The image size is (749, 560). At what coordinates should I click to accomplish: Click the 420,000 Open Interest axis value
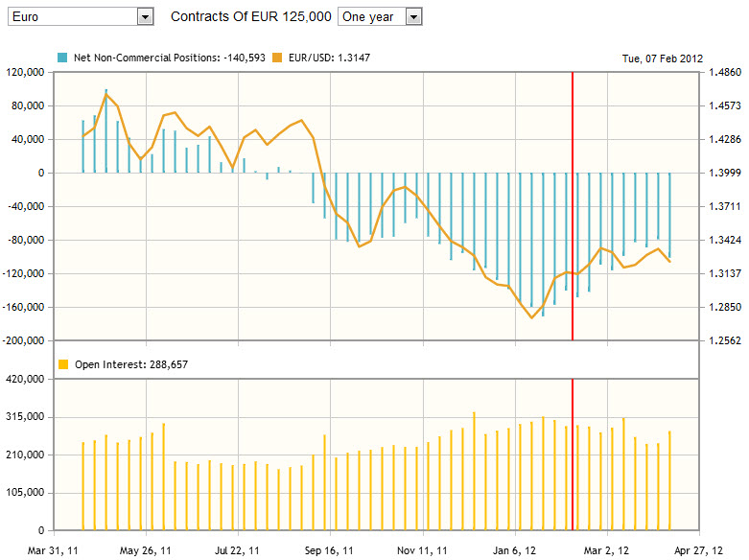28,380
